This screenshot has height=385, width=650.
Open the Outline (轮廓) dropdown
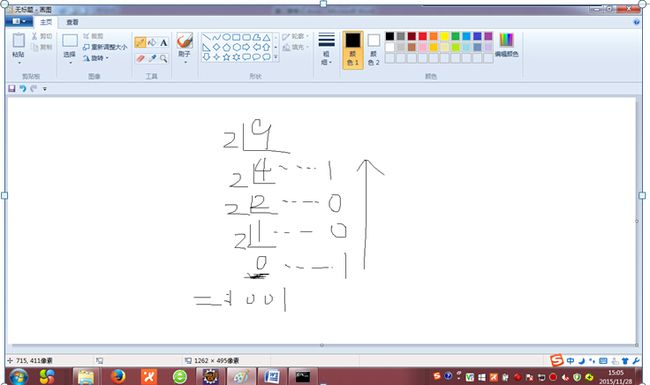click(295, 36)
